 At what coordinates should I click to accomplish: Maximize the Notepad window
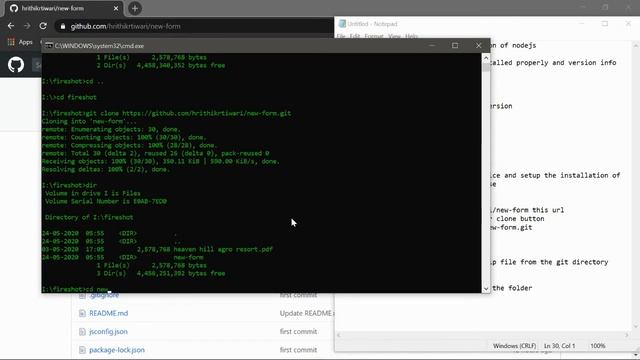(605, 24)
